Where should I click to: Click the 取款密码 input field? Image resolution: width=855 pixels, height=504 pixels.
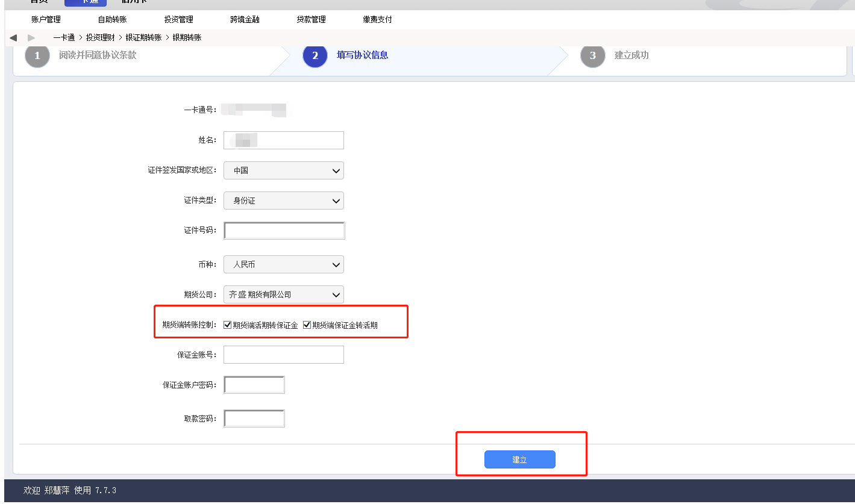[x=254, y=418]
